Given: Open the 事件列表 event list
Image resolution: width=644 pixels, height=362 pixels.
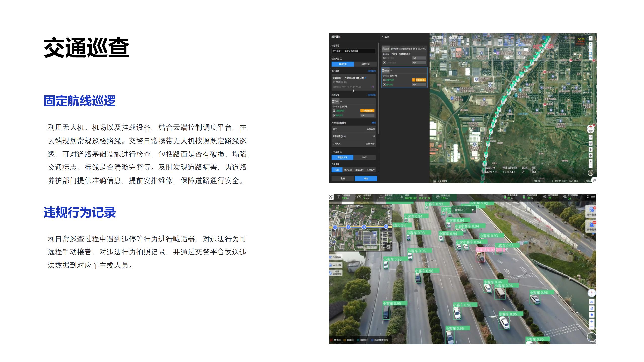Looking at the screenshot, I should pyautogui.click(x=591, y=211).
